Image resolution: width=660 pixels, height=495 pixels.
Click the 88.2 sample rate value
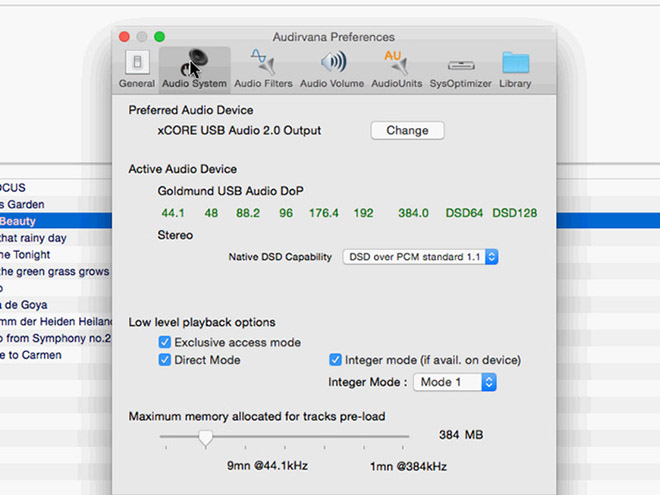pyautogui.click(x=248, y=213)
